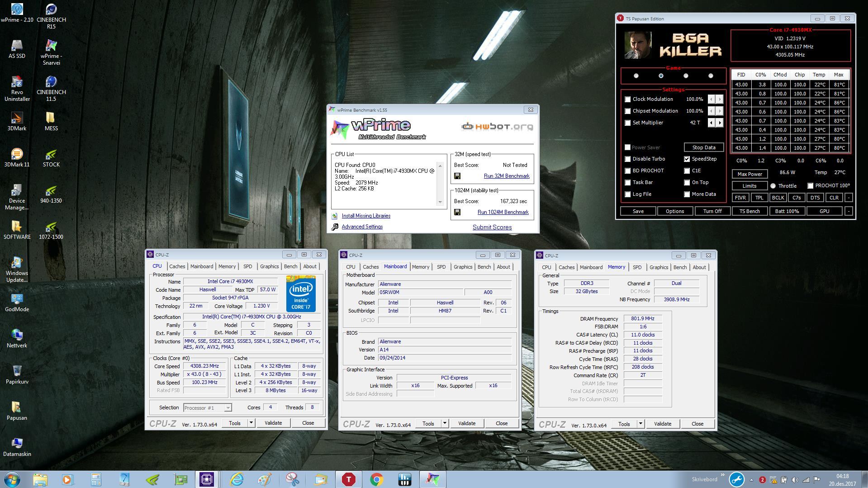Enable the Clock Modulation checkbox
868x488 pixels.
627,99
